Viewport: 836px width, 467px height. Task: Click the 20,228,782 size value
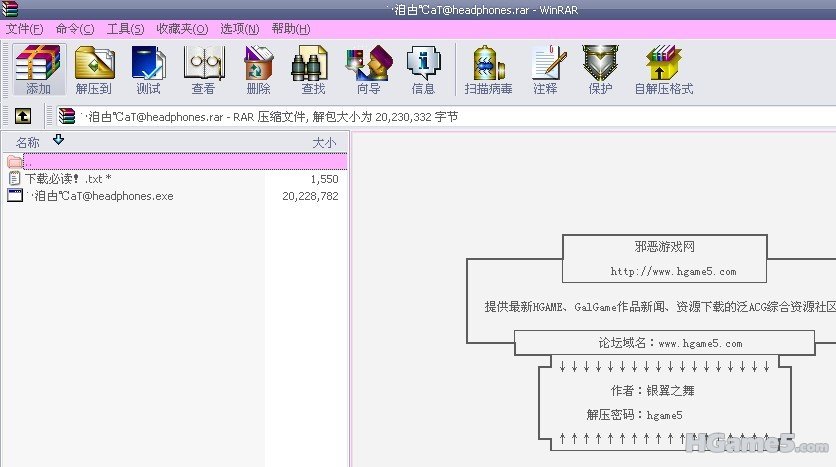point(310,196)
